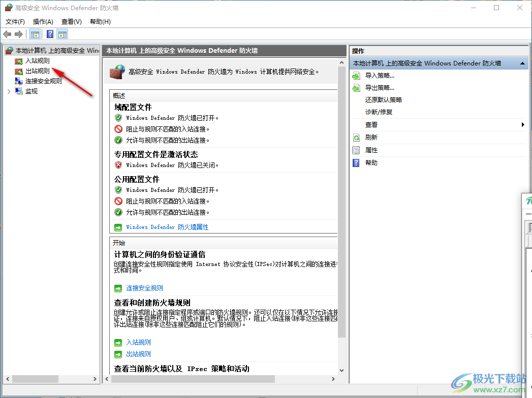Open 属性 from the actions pane
532x398 pixels.
click(x=371, y=150)
